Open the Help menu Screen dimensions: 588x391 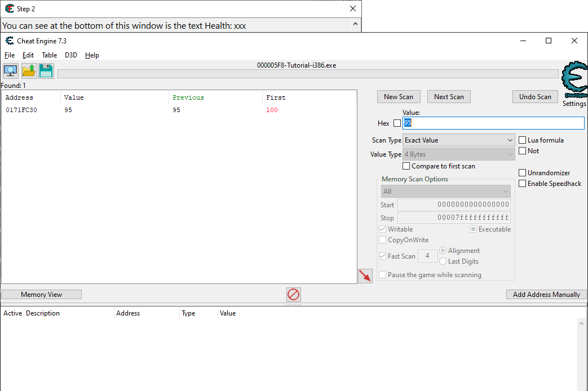(x=92, y=55)
